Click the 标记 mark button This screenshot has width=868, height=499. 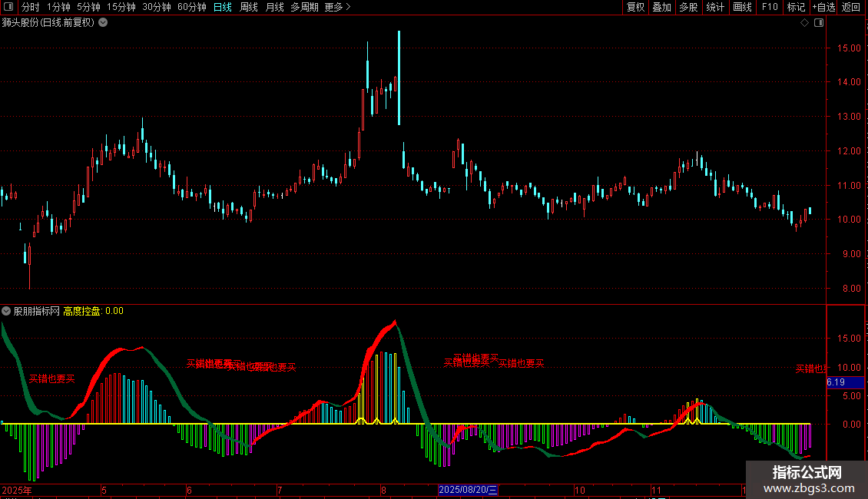pos(796,7)
